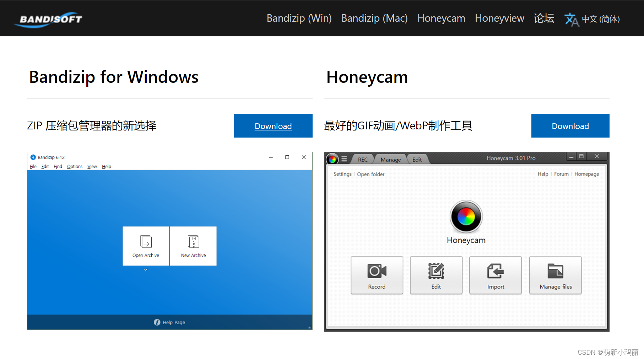This screenshot has width=644, height=359.
Task: Click the large Honeycam lens logo
Action: pyautogui.click(x=466, y=216)
